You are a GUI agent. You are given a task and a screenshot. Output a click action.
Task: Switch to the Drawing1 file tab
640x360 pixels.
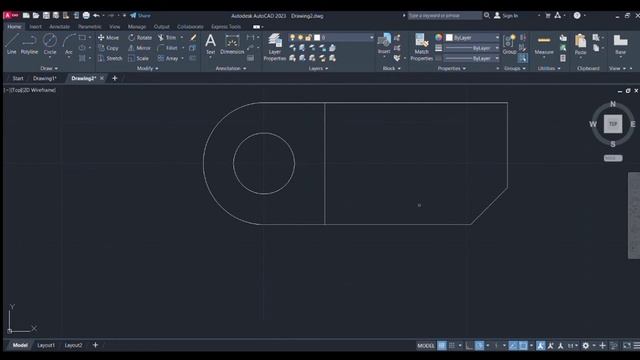click(44, 78)
